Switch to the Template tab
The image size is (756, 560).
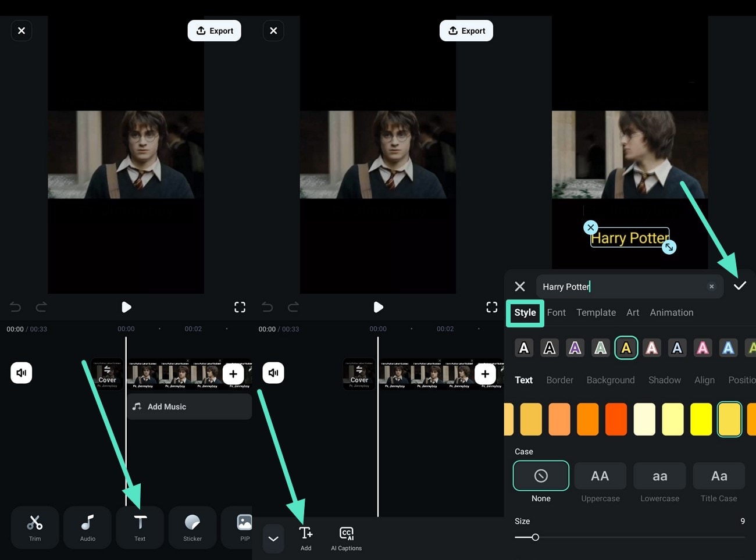click(x=596, y=313)
